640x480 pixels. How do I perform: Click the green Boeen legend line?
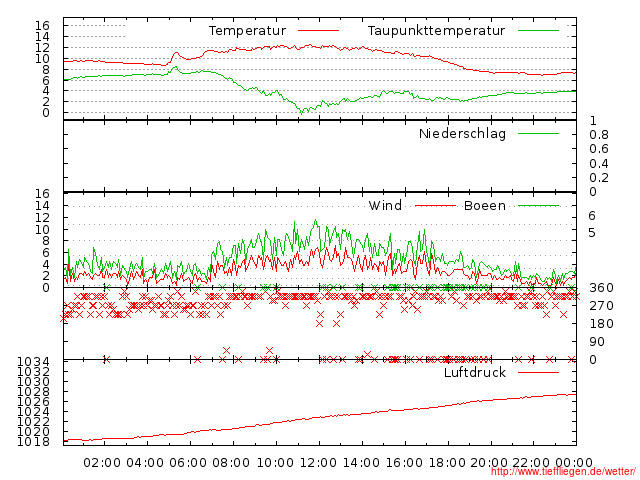[x=538, y=206]
